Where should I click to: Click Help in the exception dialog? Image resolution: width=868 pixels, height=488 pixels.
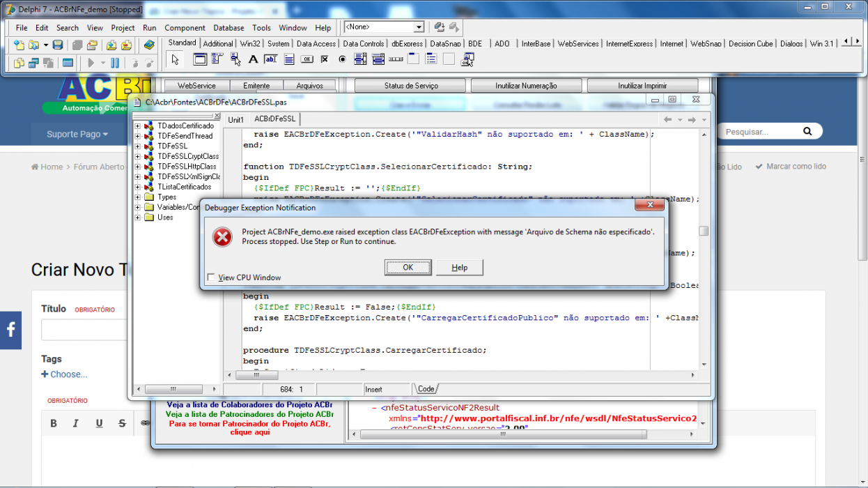point(460,268)
